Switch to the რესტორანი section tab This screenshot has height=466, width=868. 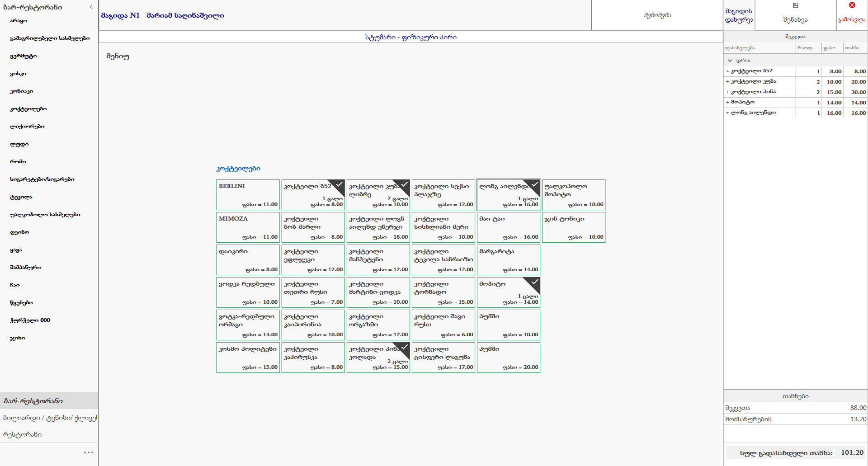(x=23, y=434)
